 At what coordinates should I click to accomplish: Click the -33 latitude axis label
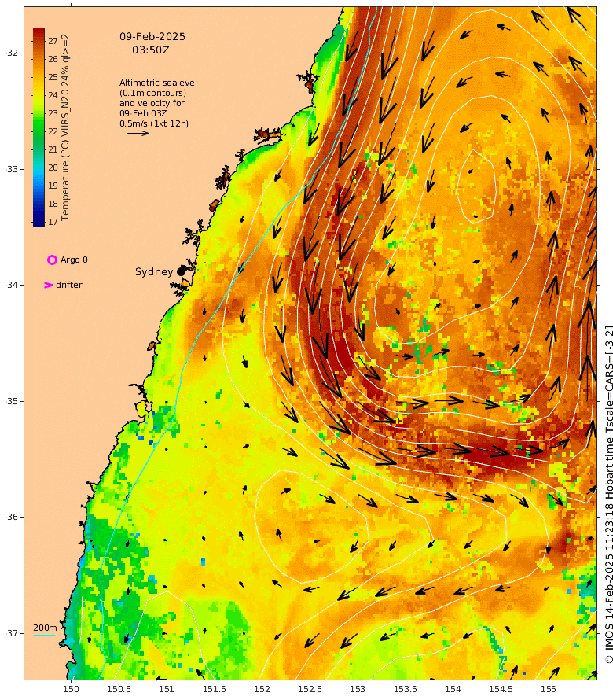pyautogui.click(x=13, y=169)
